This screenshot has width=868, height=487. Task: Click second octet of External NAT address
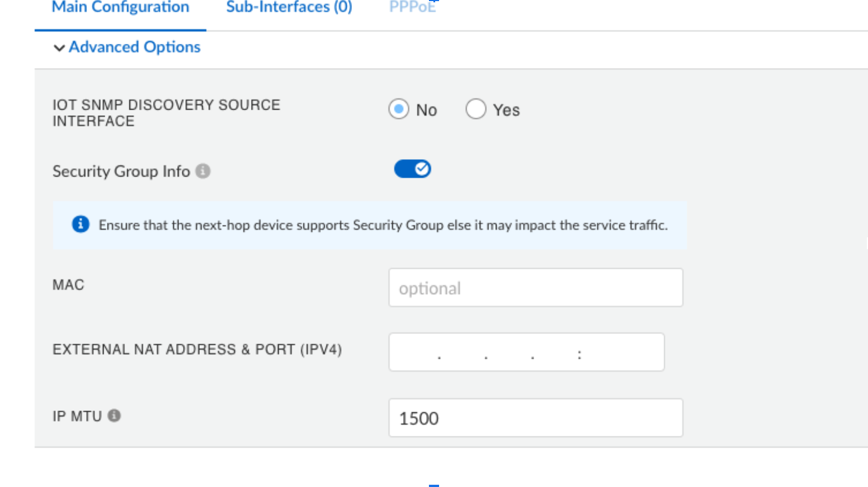pyautogui.click(x=463, y=353)
